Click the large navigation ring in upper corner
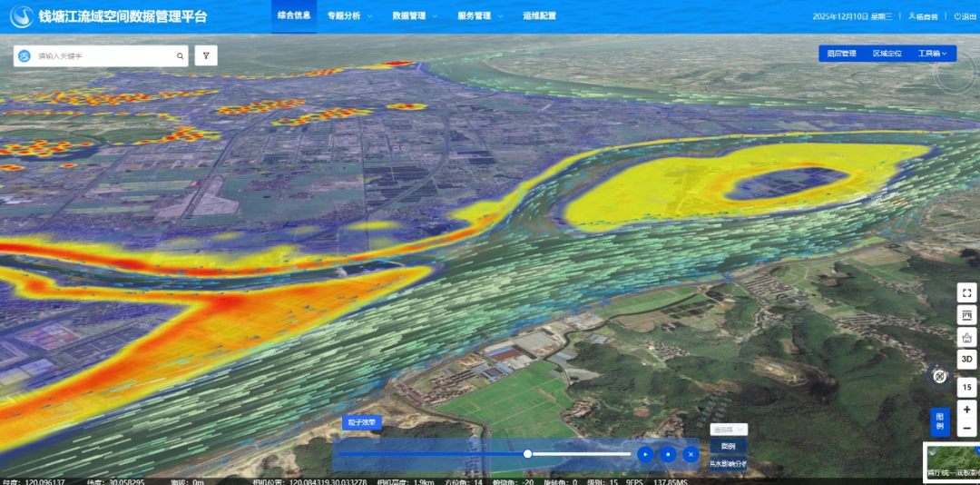 [956, 74]
